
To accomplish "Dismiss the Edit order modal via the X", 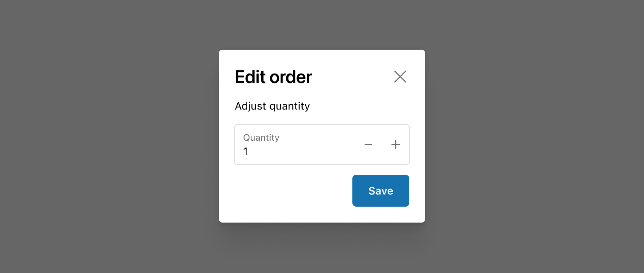I will tap(400, 77).
